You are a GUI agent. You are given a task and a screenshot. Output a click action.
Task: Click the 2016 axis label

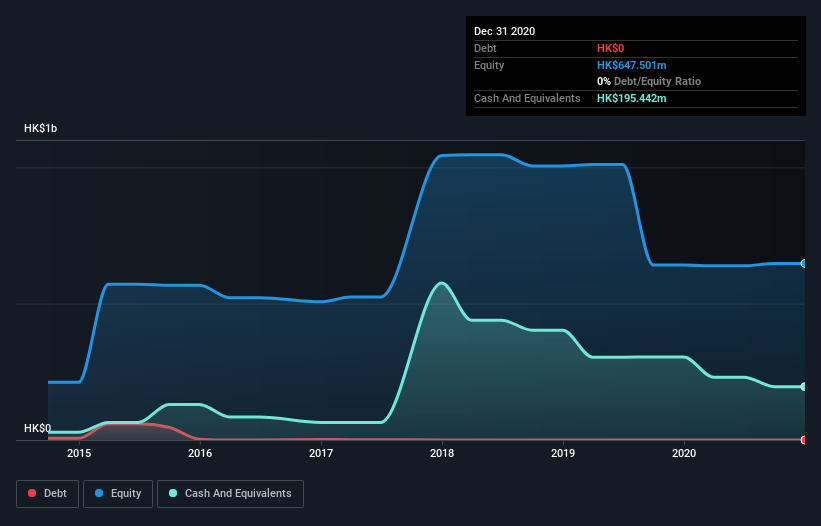coord(200,453)
